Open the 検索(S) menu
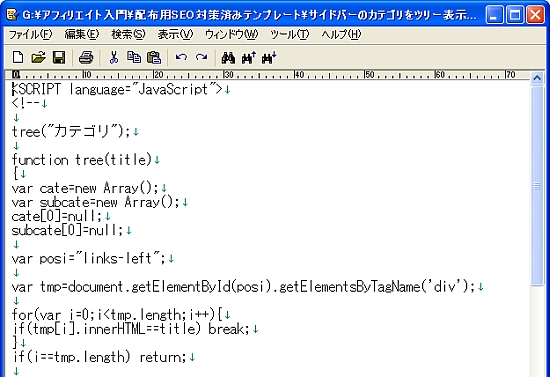This screenshot has height=377, width=550. click(128, 34)
